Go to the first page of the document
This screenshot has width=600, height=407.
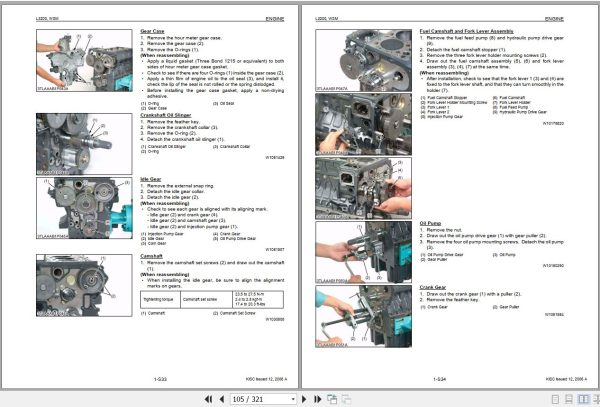pyautogui.click(x=209, y=399)
